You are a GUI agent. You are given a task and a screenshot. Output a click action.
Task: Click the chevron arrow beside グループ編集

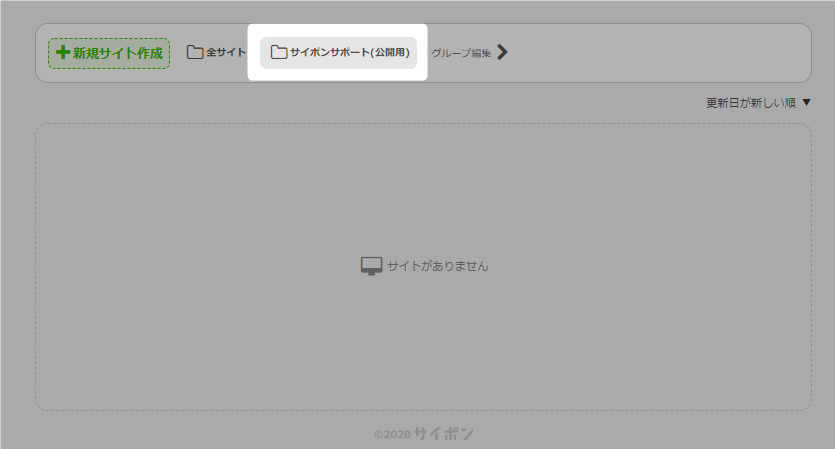tap(502, 52)
